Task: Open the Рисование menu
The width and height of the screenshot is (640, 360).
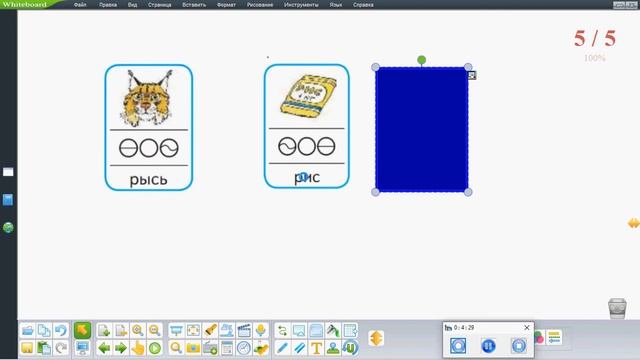Action: (260, 5)
